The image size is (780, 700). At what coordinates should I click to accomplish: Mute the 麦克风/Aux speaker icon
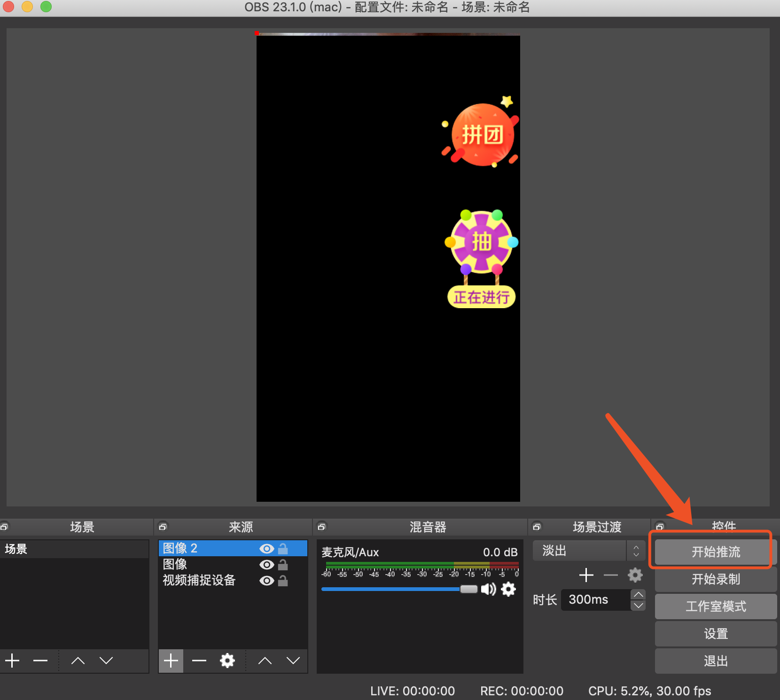tap(489, 589)
